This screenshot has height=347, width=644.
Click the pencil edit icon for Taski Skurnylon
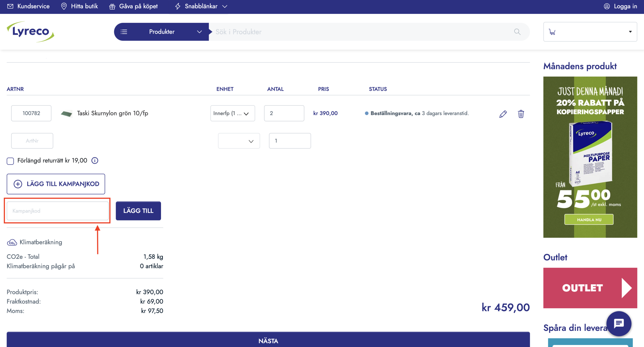point(503,114)
